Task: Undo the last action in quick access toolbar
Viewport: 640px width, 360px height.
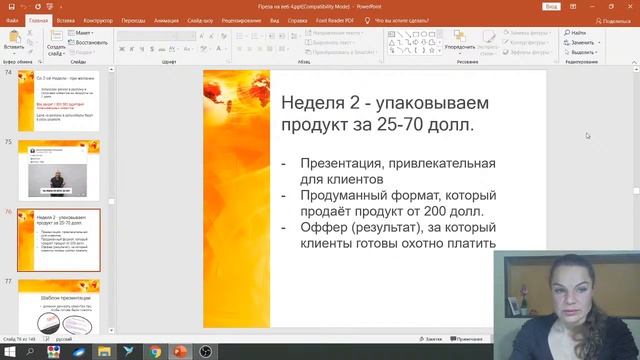Action: point(24,7)
